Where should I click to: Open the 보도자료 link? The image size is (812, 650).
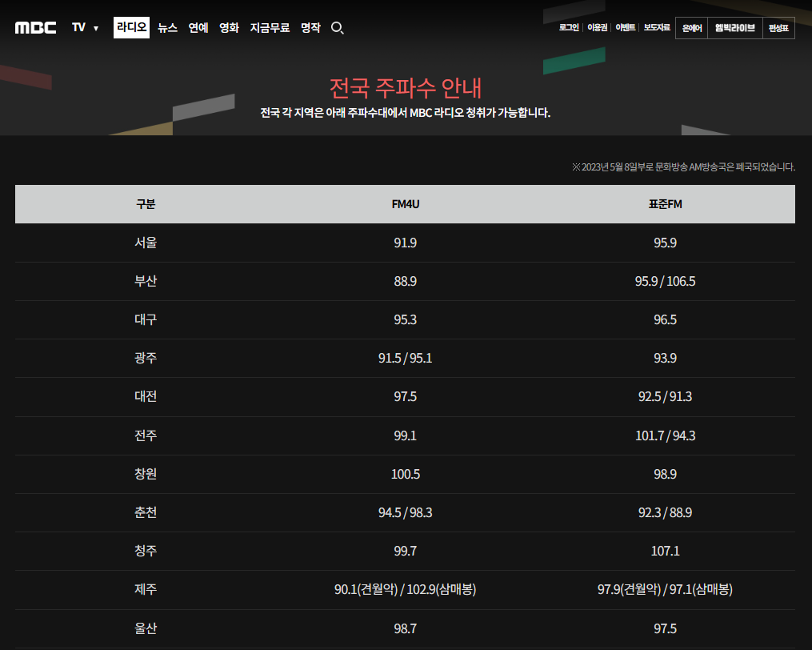657,28
